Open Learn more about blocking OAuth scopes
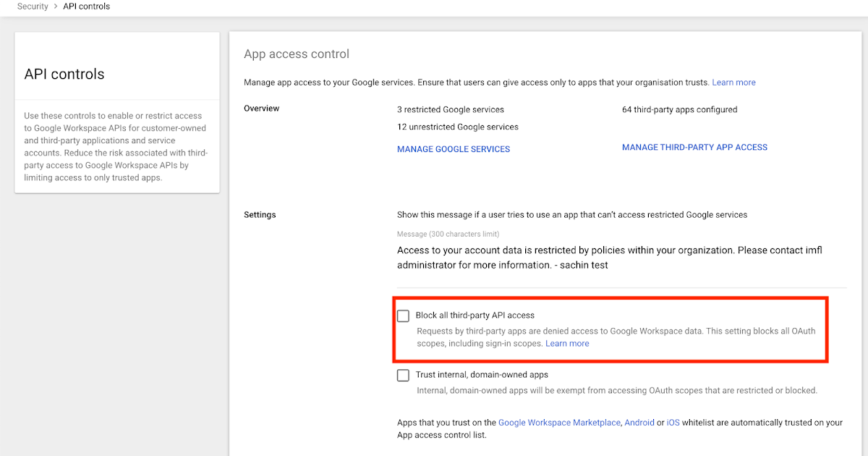Screen dimensions: 868x456 (567, 344)
